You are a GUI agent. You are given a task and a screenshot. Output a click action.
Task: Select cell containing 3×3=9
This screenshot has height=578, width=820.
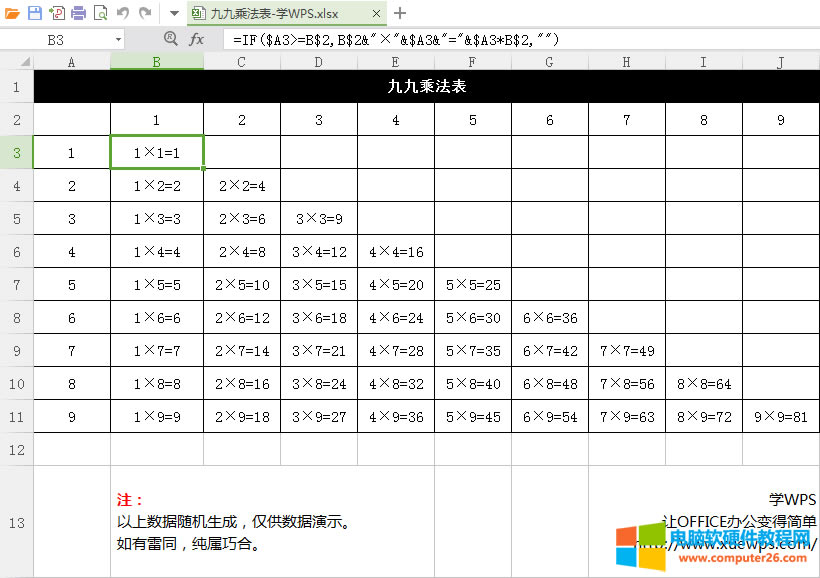[319, 218]
